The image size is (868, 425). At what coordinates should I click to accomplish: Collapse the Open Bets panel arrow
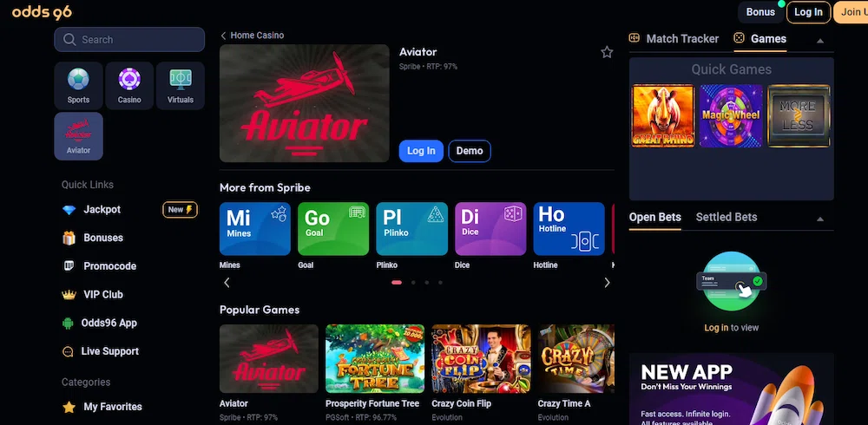tap(820, 219)
